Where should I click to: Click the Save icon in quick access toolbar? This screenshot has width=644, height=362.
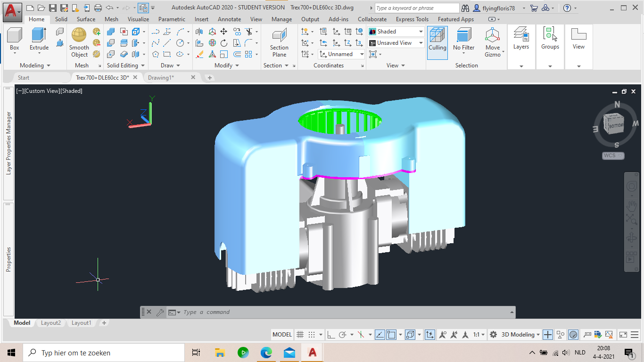click(53, 8)
